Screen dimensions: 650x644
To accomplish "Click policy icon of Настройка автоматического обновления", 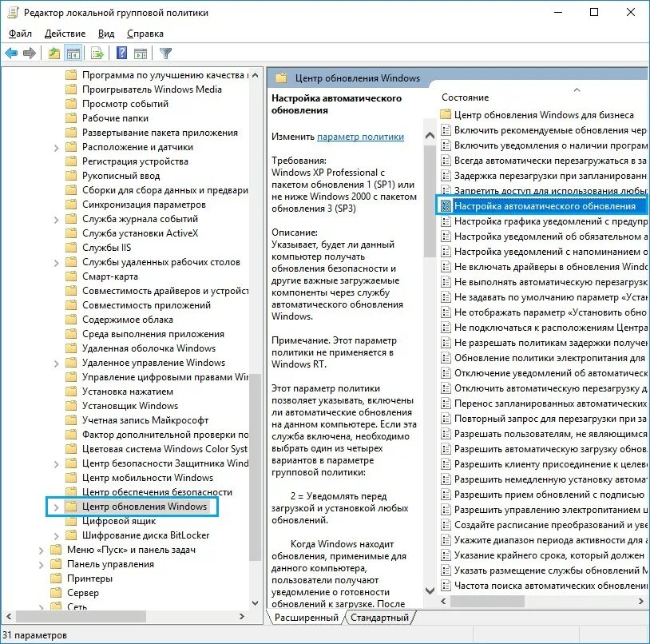I will tap(446, 206).
